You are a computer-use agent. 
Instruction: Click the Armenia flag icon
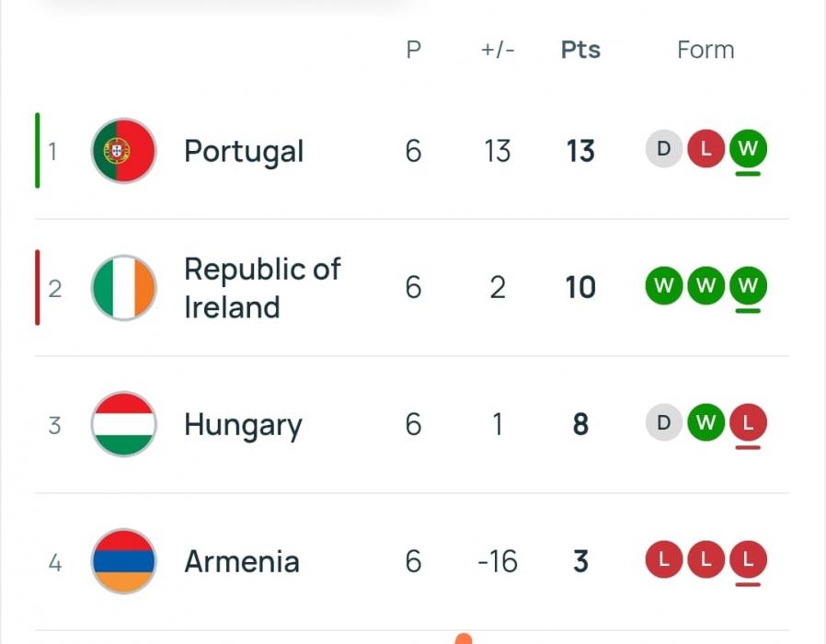coord(123,561)
